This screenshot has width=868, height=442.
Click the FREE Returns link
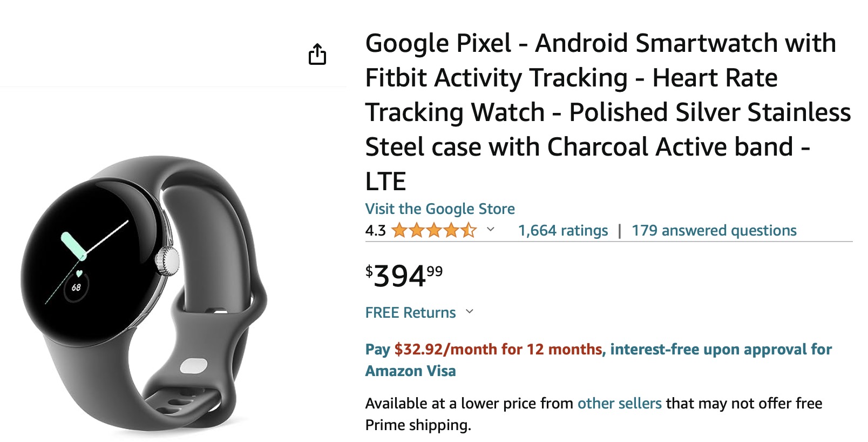[x=410, y=313]
